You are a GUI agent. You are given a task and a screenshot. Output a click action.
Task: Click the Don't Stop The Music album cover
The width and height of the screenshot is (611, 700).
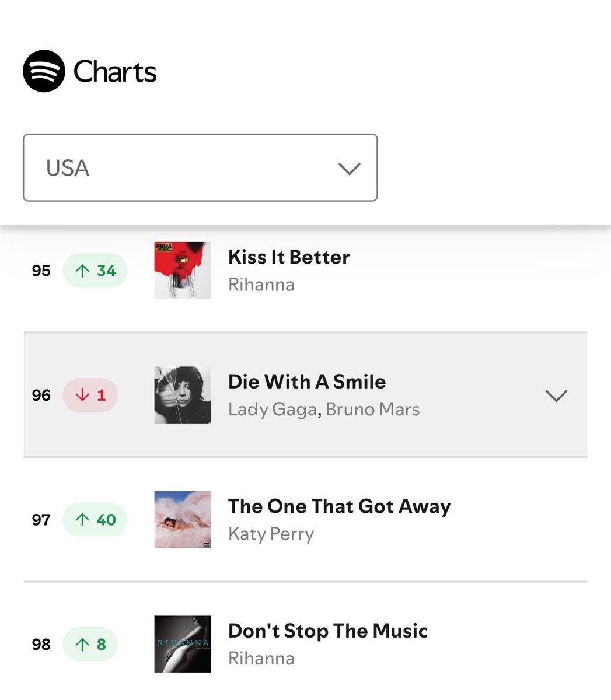pyautogui.click(x=183, y=644)
